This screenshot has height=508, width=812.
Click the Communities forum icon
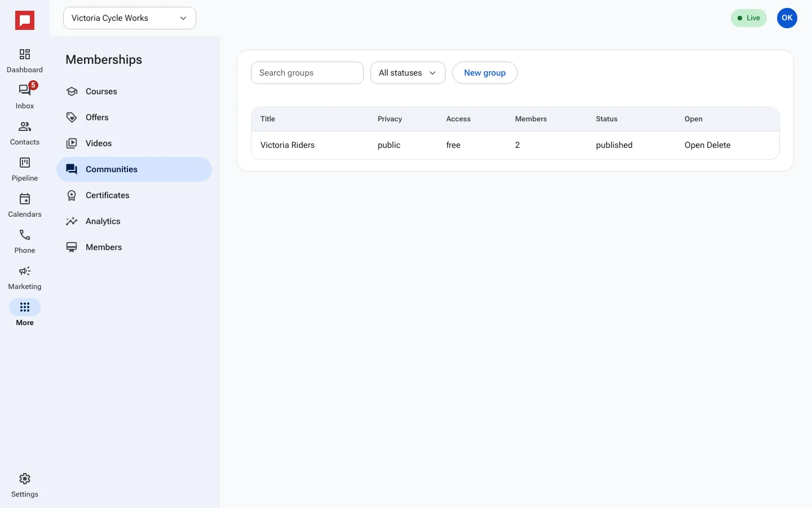coord(72,169)
